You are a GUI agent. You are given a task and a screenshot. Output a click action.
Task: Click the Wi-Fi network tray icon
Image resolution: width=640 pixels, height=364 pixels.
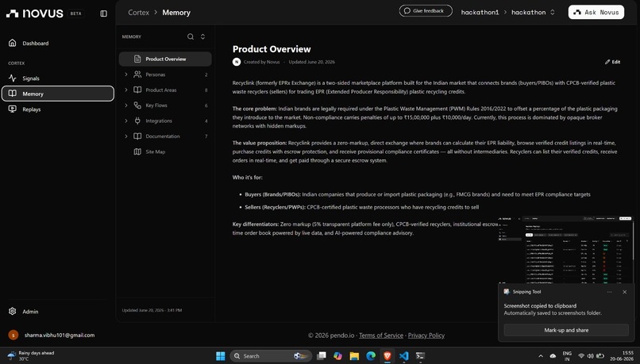coord(581,356)
